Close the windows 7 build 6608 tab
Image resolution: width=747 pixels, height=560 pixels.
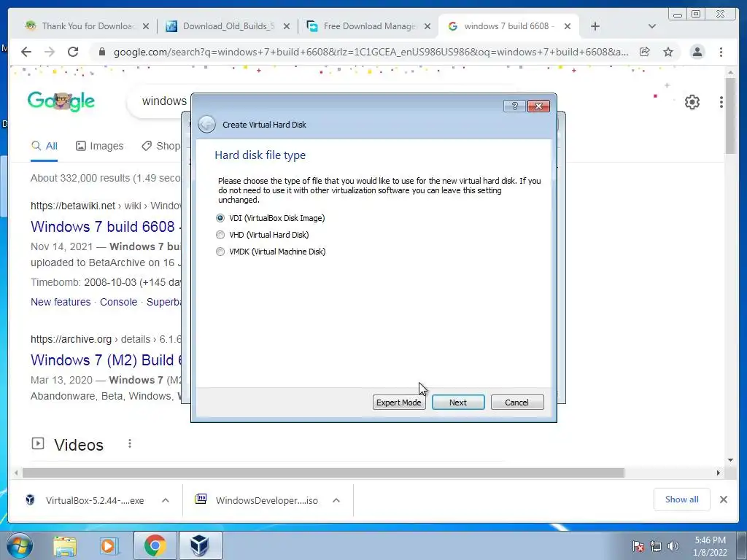(568, 26)
